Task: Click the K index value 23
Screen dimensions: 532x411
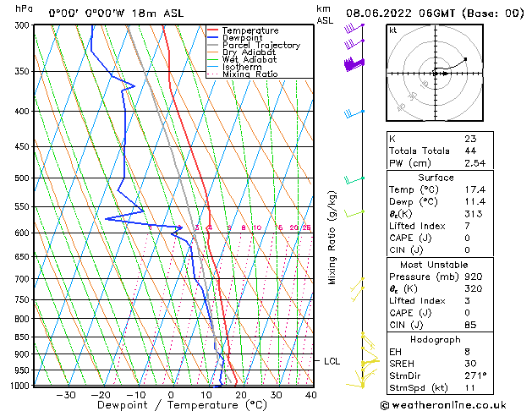Action: click(470, 139)
